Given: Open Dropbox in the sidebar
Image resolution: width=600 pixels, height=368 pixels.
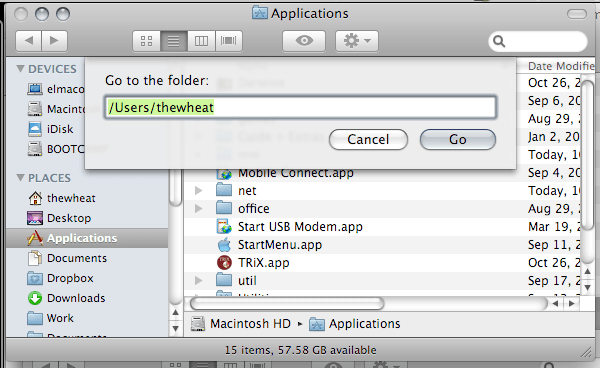Looking at the screenshot, I should (x=60, y=278).
